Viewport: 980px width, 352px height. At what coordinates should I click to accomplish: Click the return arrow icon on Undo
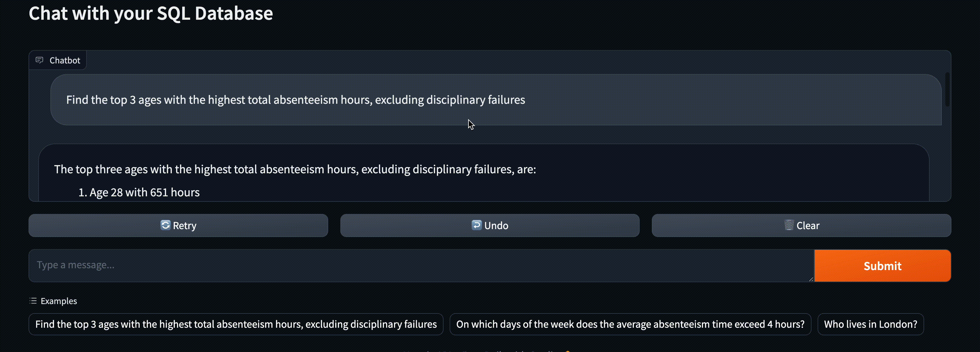[476, 225]
